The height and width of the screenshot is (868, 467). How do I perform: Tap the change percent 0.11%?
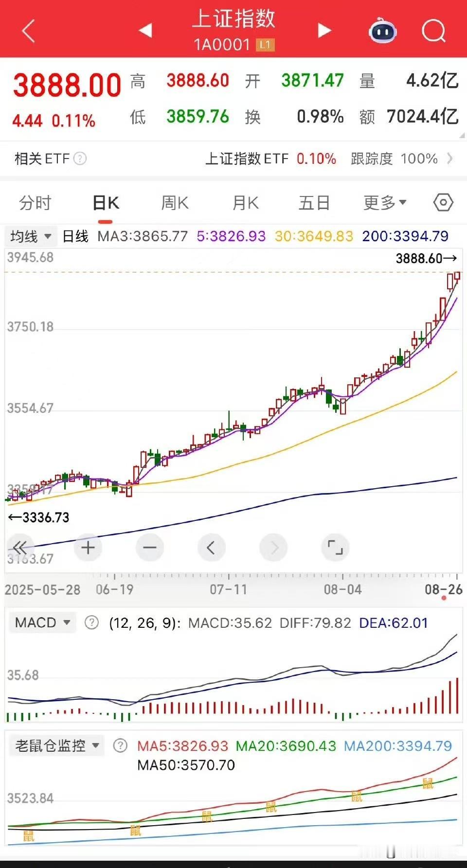(x=73, y=121)
